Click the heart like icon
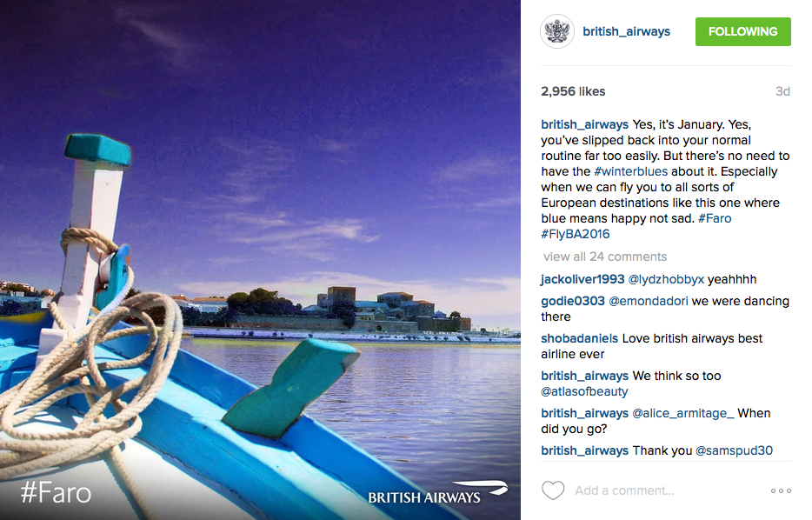Screen dimensions: 812x520 pos(553,490)
